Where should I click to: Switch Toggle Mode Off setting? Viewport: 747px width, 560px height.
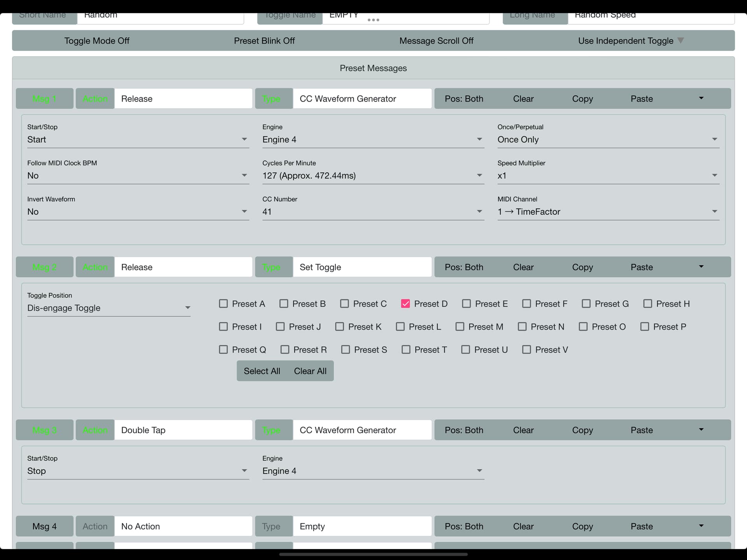(x=96, y=41)
